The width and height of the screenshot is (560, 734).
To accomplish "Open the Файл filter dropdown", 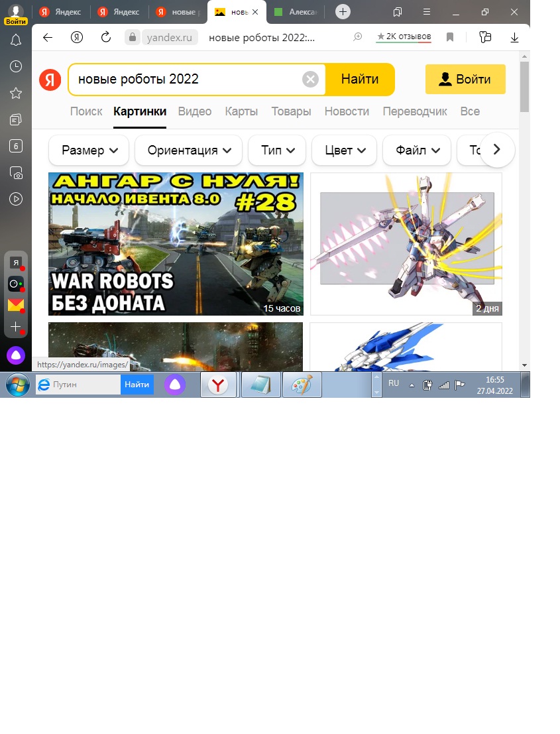I will 417,151.
